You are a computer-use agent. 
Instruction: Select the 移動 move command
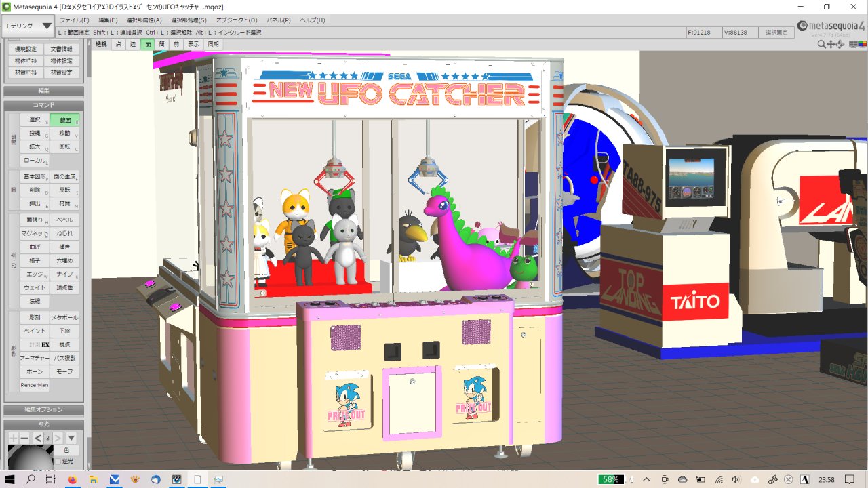[x=65, y=134]
